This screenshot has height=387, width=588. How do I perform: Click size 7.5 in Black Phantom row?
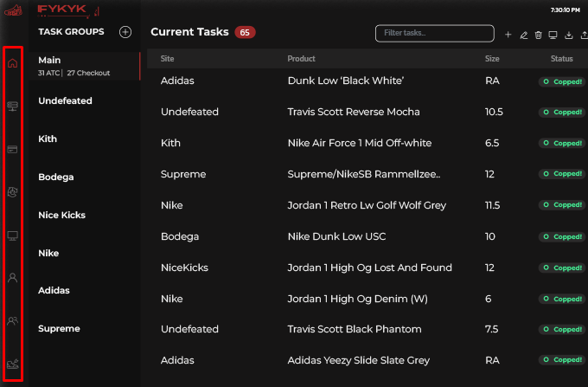click(x=491, y=329)
